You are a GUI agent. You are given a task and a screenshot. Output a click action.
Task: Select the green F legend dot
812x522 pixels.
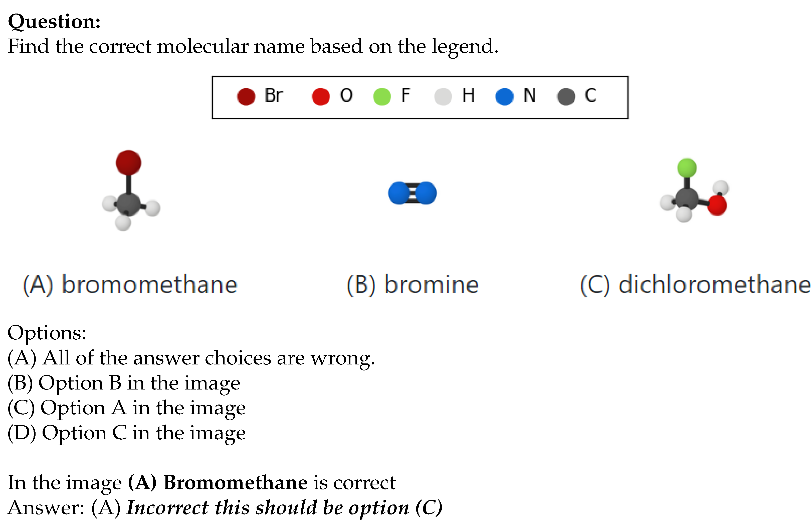pos(382,97)
